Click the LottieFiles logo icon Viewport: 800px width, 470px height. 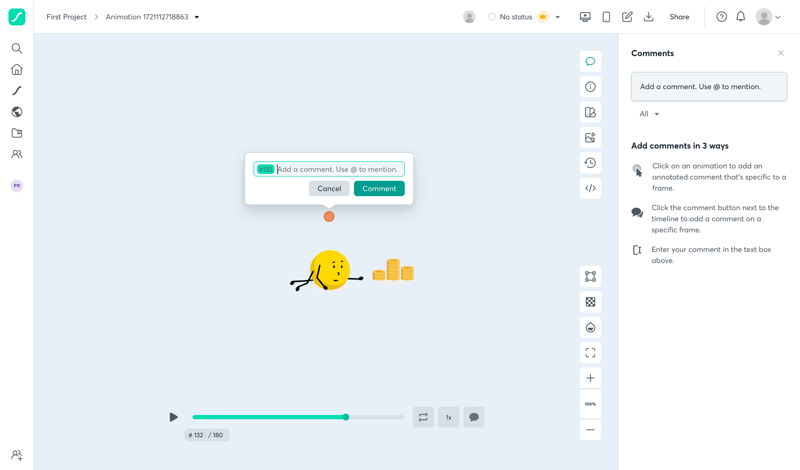17,17
